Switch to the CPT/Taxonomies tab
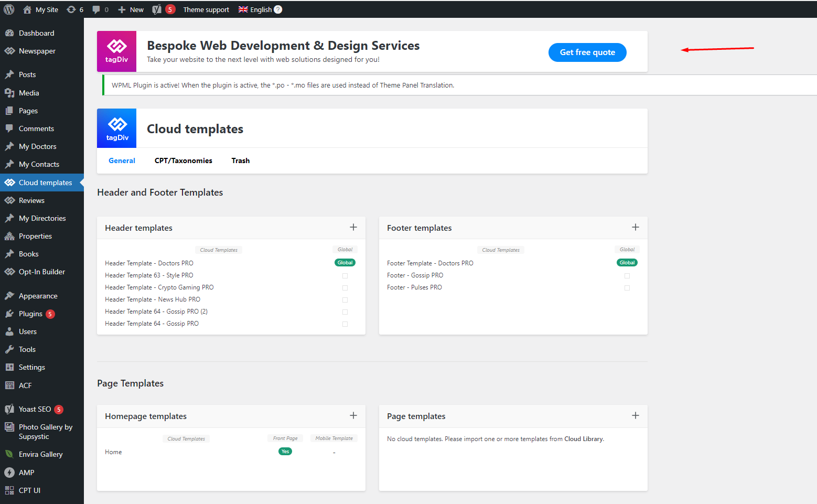The width and height of the screenshot is (817, 504). pos(184,160)
